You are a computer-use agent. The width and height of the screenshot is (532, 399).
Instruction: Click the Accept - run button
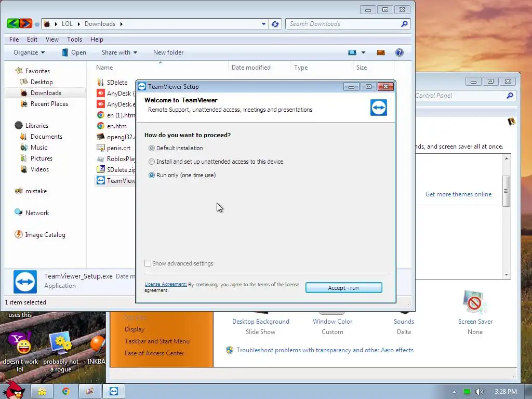[x=344, y=288]
